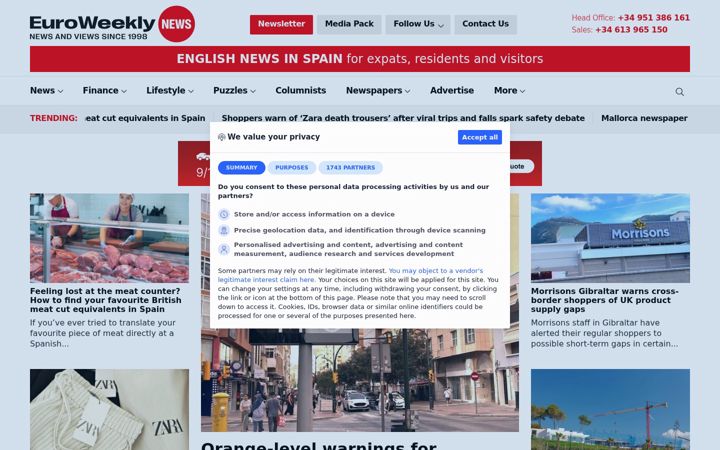Click the Accept all button

coord(479,137)
